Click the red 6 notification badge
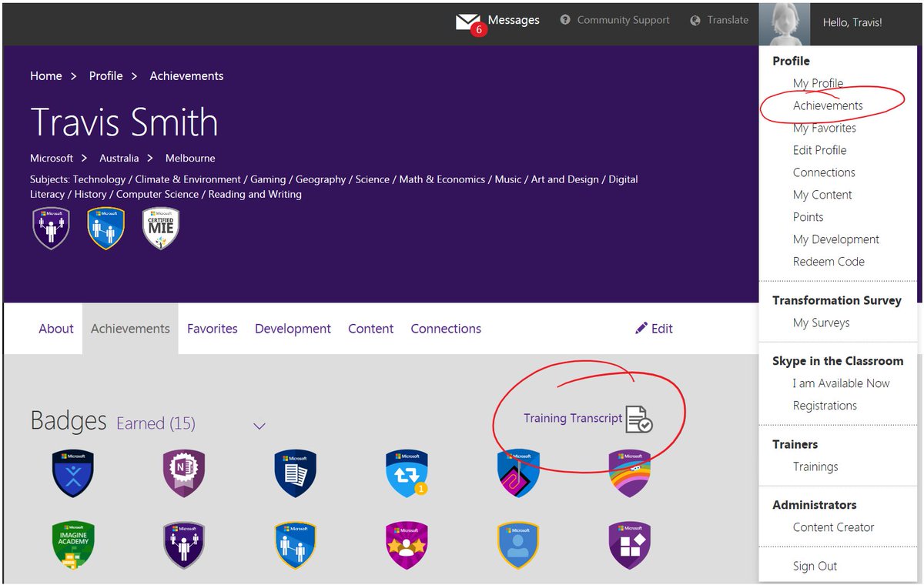Viewport: 924px width, 585px height. [x=479, y=30]
